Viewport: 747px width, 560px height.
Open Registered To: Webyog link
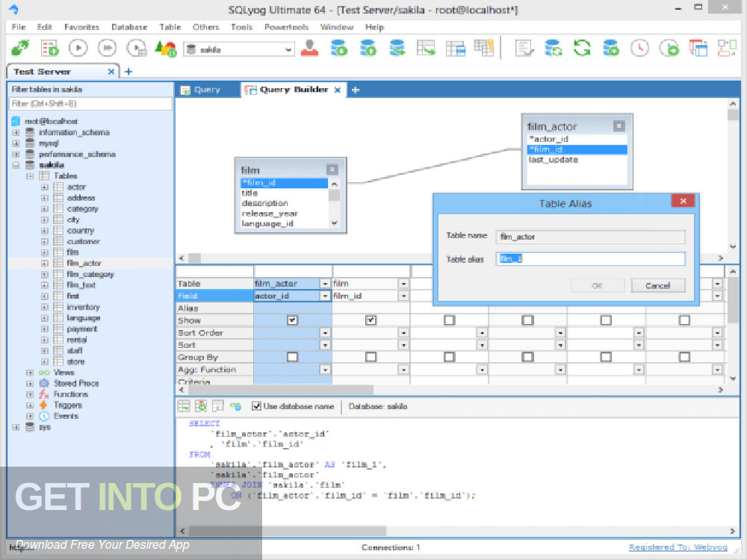coord(678,547)
